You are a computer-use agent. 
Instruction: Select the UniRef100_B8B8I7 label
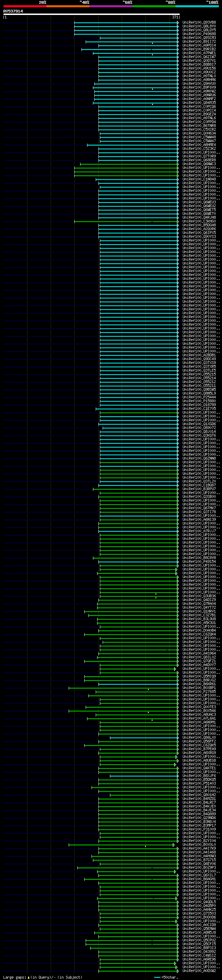tap(199, 64)
